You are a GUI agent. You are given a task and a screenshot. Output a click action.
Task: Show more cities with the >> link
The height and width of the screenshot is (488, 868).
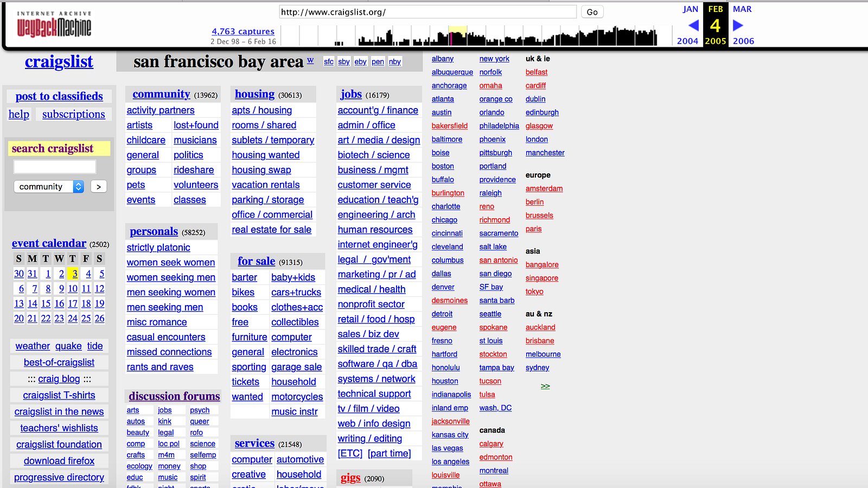tap(545, 386)
